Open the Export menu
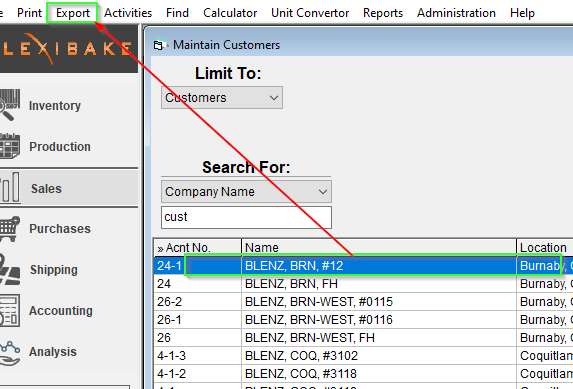This screenshot has height=389, width=573. pos(73,13)
